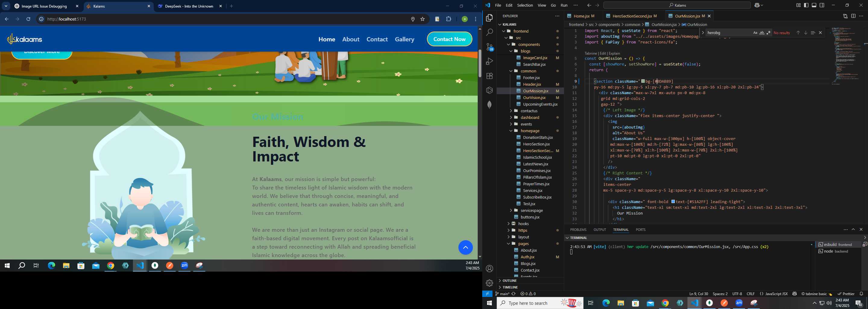
Task: Expand the OUTLINE section
Action: click(509, 281)
